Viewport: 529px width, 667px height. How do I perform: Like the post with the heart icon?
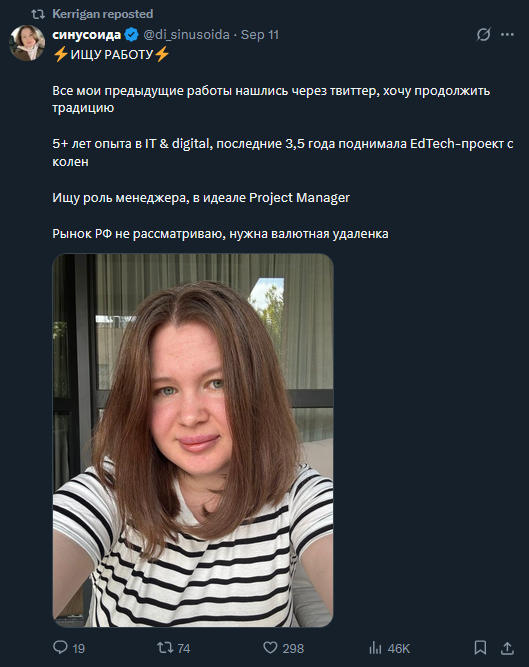point(270,647)
